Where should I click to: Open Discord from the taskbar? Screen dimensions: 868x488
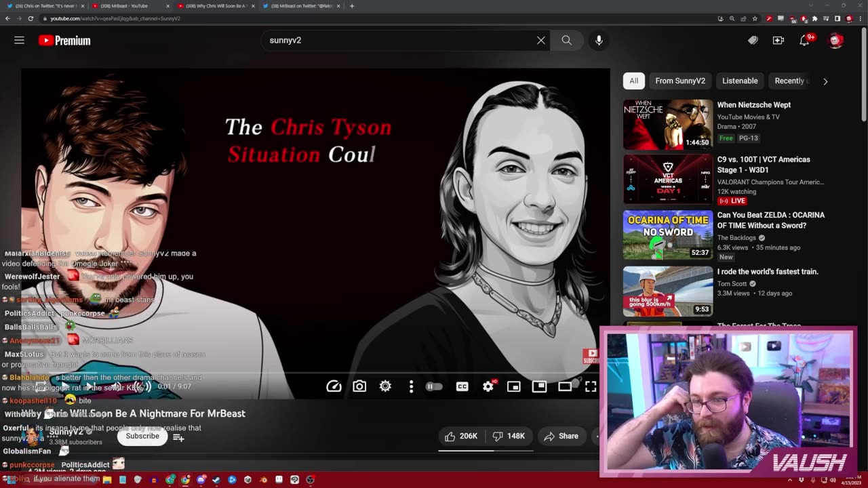pyautogui.click(x=201, y=479)
